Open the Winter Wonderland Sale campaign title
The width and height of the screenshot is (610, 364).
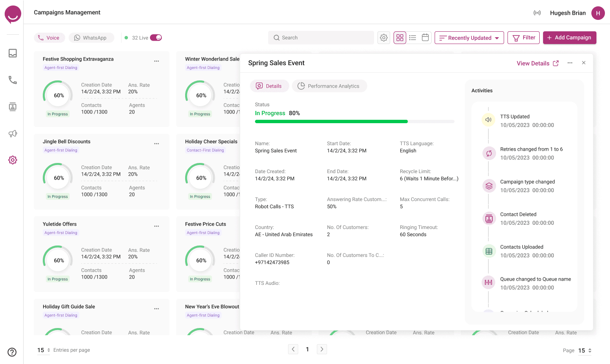(212, 59)
